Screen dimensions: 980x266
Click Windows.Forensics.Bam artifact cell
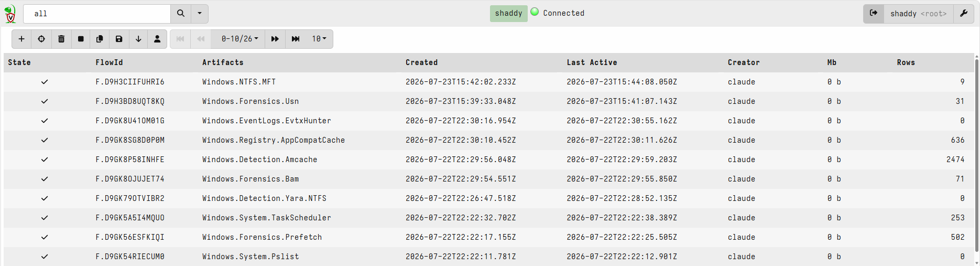click(251, 179)
